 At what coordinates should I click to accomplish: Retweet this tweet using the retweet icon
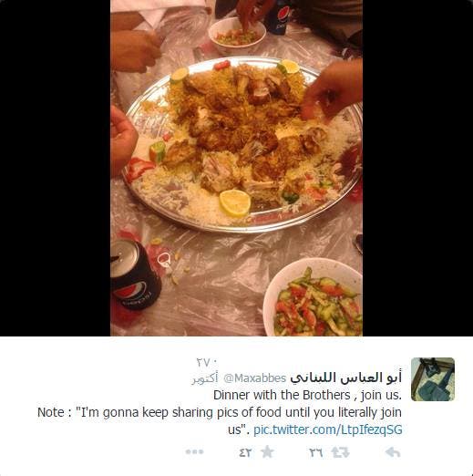click(x=340, y=452)
